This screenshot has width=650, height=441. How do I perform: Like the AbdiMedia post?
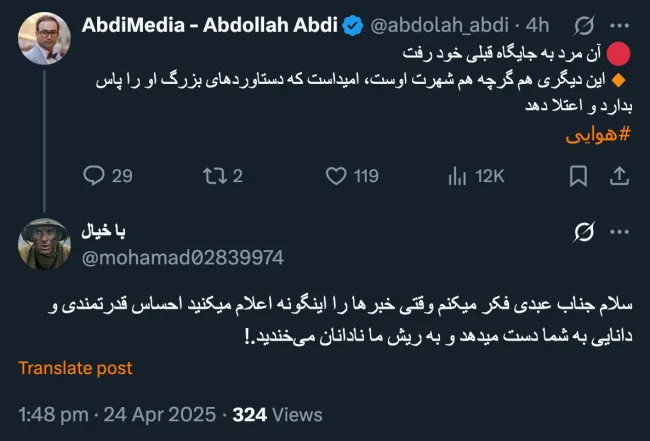pos(337,176)
